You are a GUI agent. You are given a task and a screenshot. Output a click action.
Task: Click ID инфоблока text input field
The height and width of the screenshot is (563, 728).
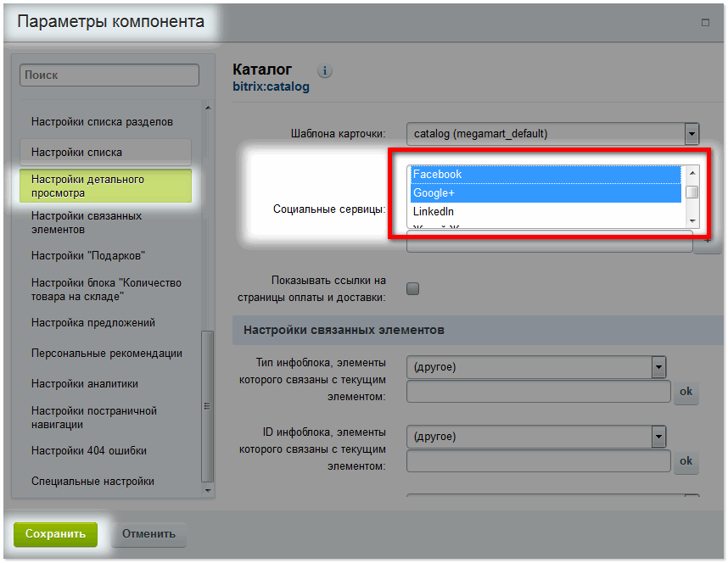pos(539,461)
